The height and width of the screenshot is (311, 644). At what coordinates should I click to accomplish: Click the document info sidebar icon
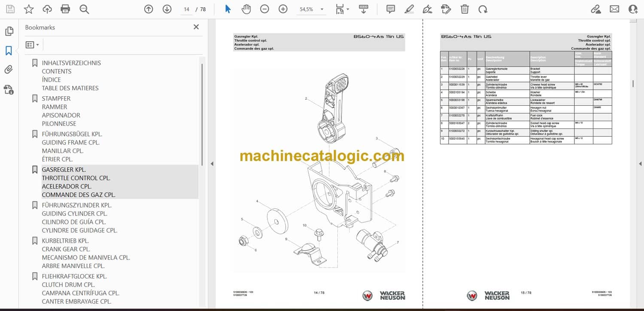click(9, 89)
